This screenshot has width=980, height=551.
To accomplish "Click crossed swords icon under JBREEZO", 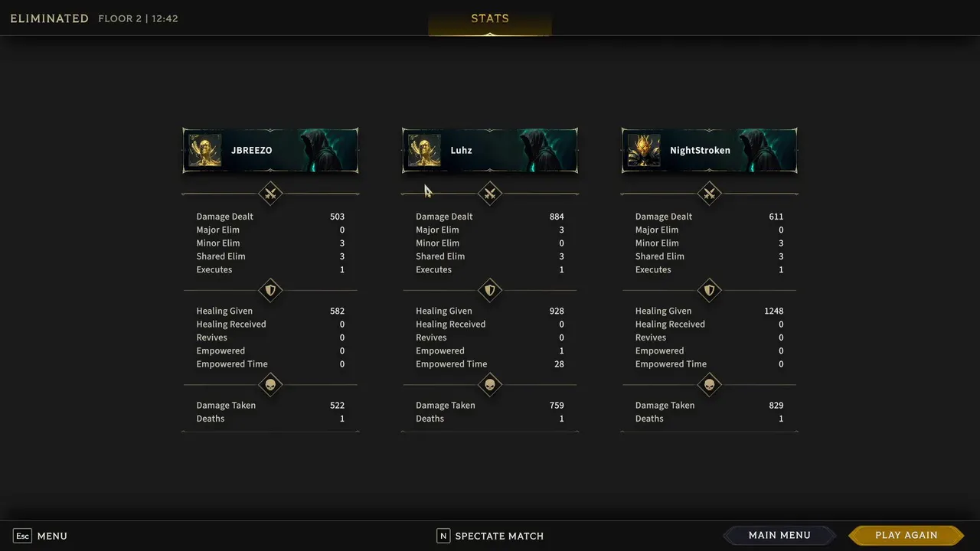I will [x=270, y=194].
